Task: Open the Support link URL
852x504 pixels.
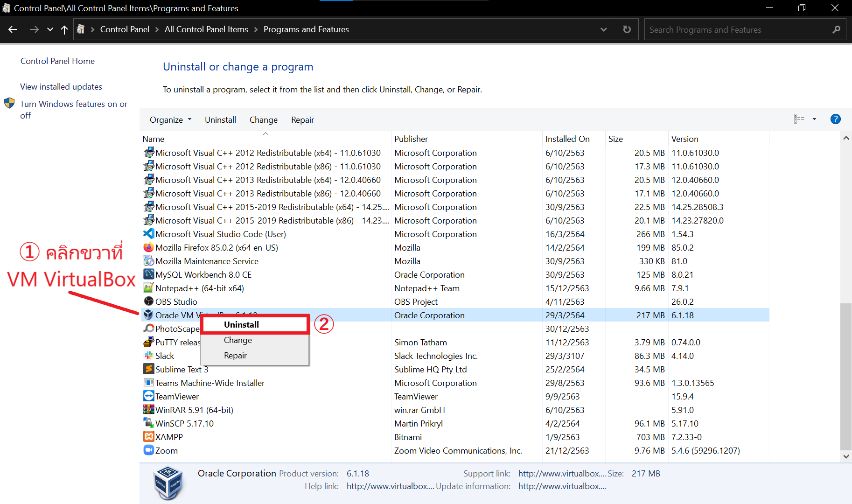Action: tap(562, 474)
